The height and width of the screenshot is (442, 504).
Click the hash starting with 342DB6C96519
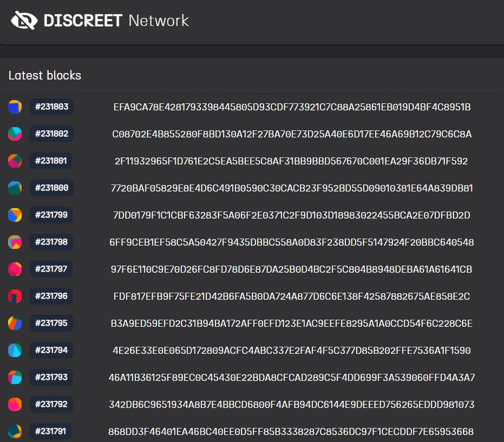coord(292,405)
